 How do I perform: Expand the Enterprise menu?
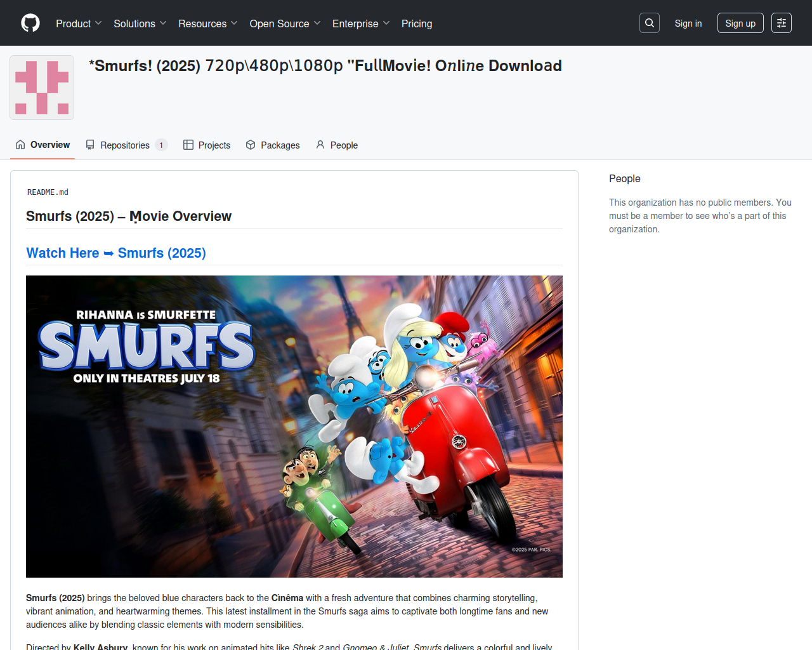click(361, 23)
